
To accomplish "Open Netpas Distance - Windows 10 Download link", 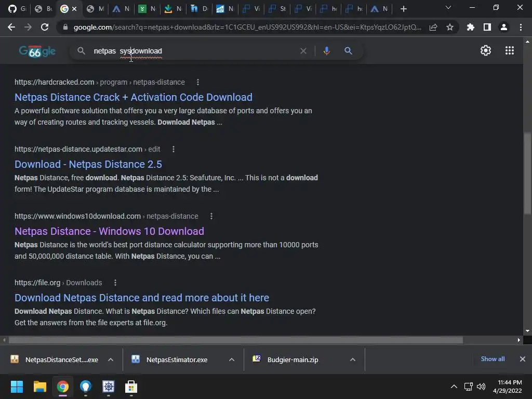I will pos(109,231).
